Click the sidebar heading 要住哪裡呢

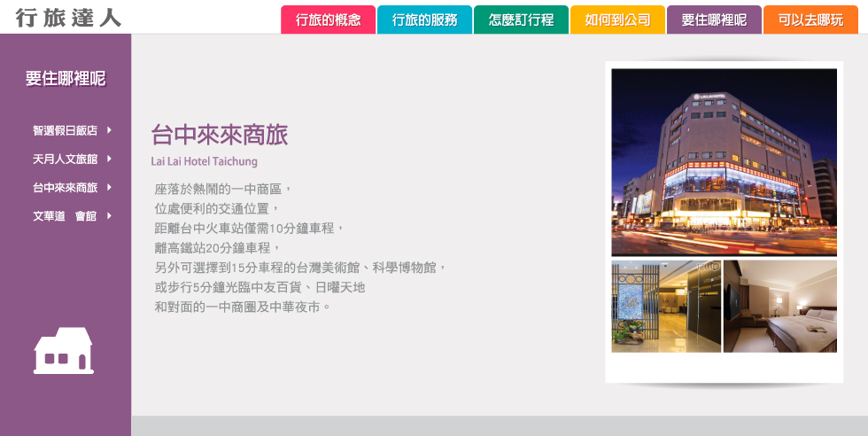[x=66, y=79]
